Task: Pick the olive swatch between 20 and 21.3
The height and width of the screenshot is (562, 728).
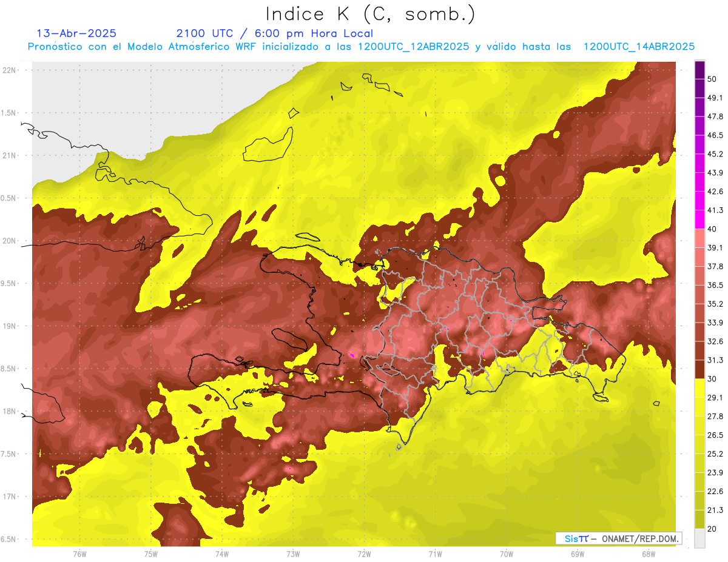Action: point(699,520)
